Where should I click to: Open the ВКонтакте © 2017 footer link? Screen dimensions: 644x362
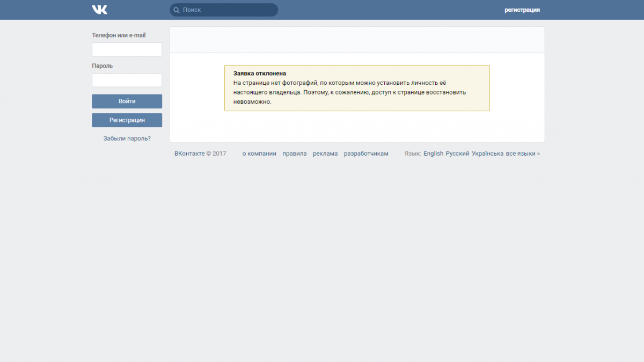coord(200,154)
